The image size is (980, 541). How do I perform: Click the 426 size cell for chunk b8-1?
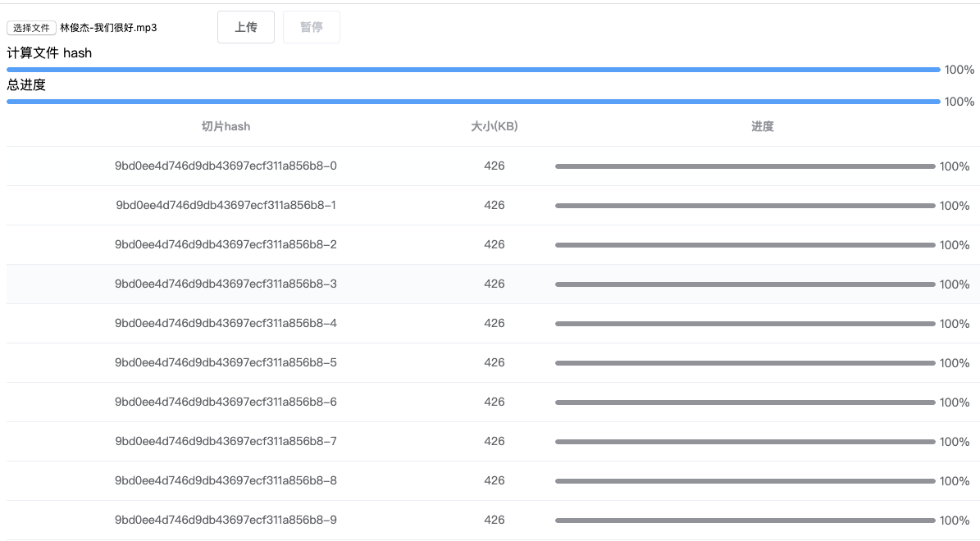point(494,205)
